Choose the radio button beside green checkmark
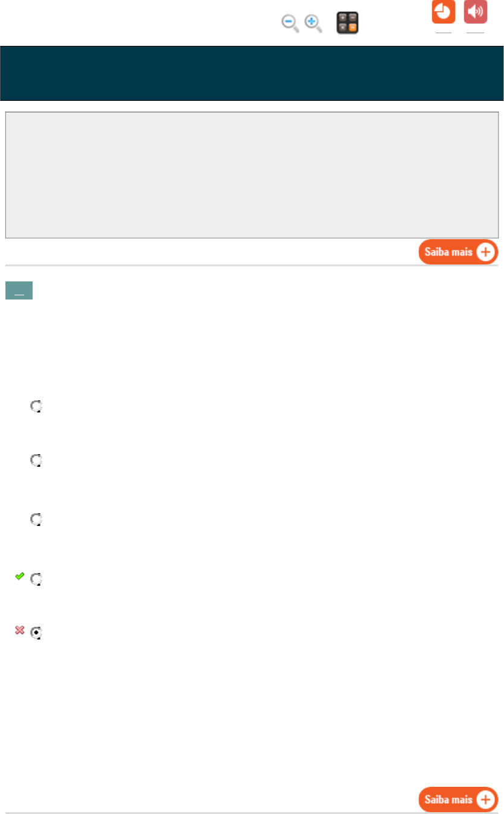Viewport: 504px width, 814px height. (36, 578)
